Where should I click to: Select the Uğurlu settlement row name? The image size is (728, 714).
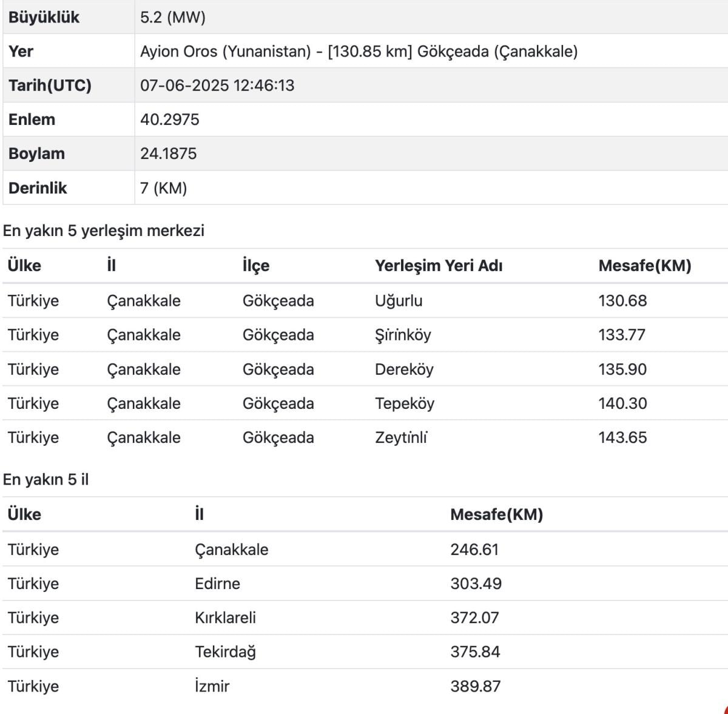[x=399, y=300]
